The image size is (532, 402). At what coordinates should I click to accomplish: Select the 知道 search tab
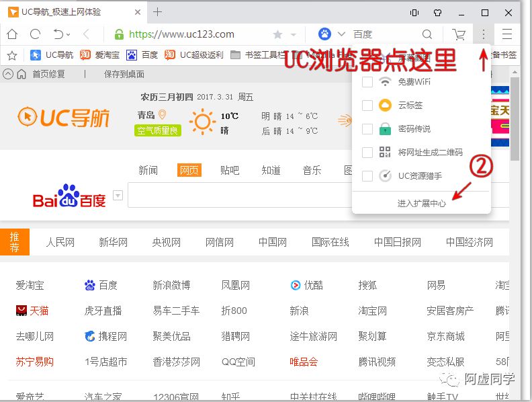271,170
